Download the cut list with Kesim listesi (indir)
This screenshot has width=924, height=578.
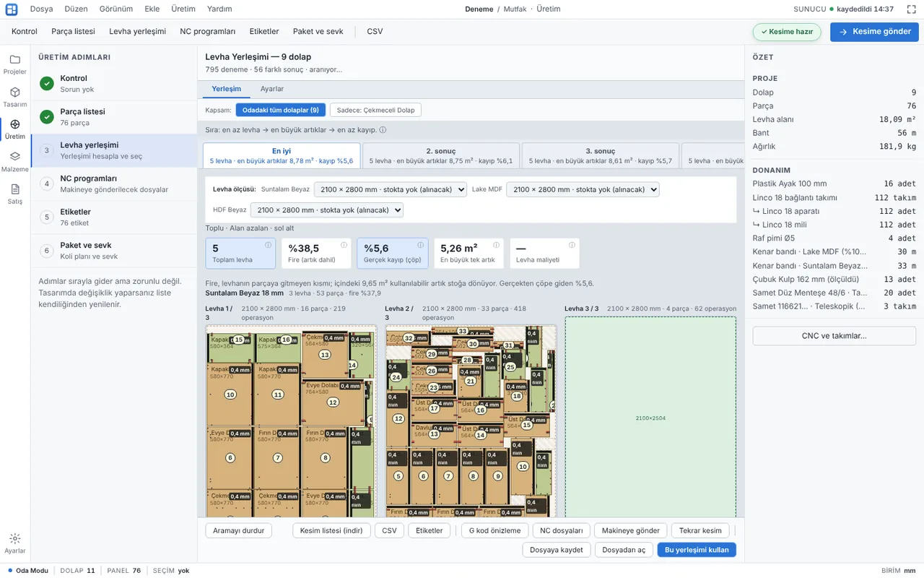click(331, 530)
